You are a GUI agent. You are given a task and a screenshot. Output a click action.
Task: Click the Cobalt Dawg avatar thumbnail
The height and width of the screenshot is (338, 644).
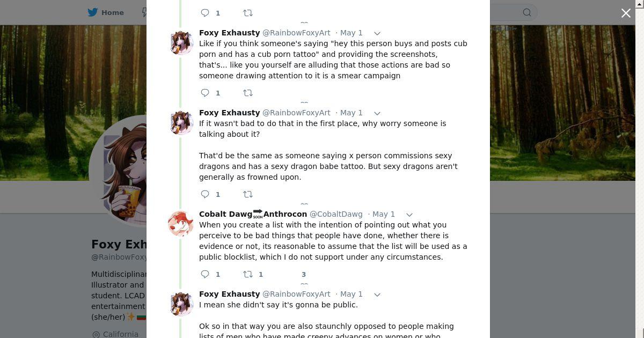[x=181, y=224]
